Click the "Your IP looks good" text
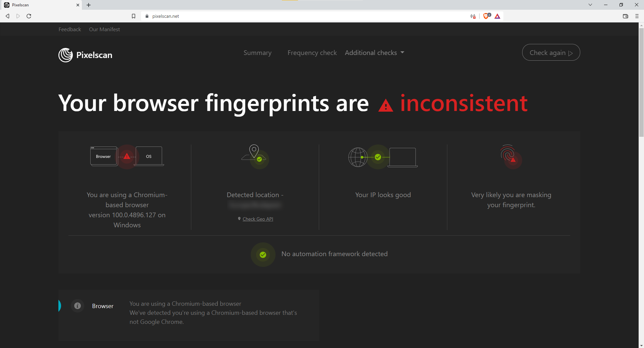This screenshot has width=644, height=348. 383,195
